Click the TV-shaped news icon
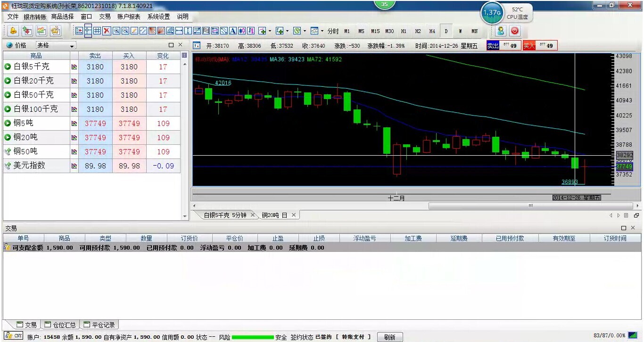644x342 pixels. (56, 31)
